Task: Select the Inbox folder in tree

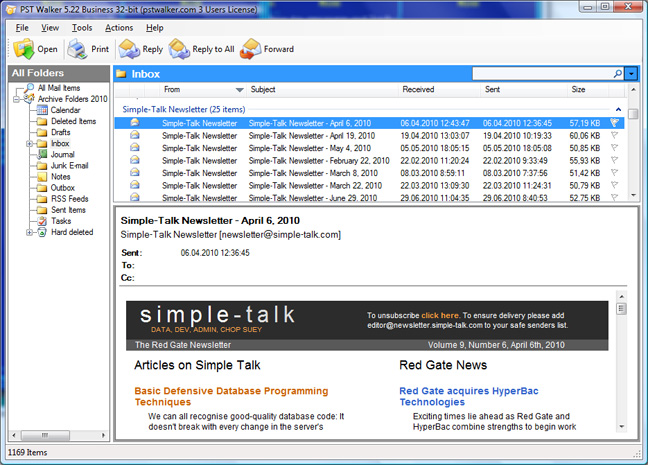Action: [60, 143]
